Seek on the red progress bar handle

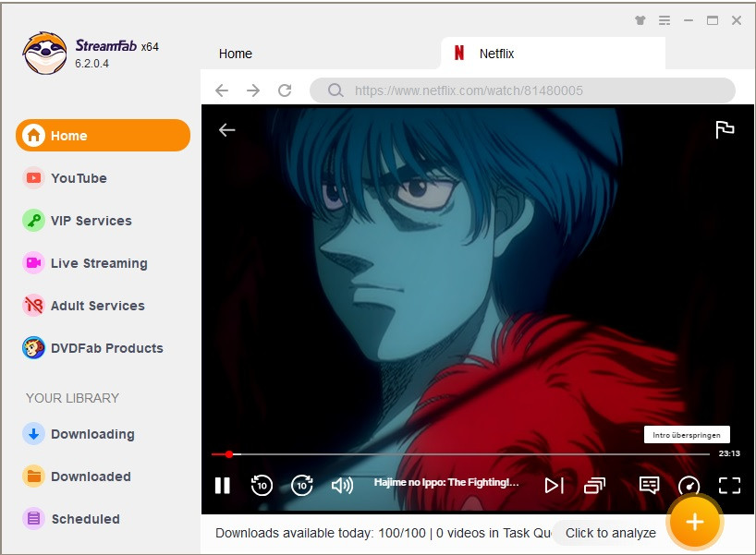tap(229, 453)
